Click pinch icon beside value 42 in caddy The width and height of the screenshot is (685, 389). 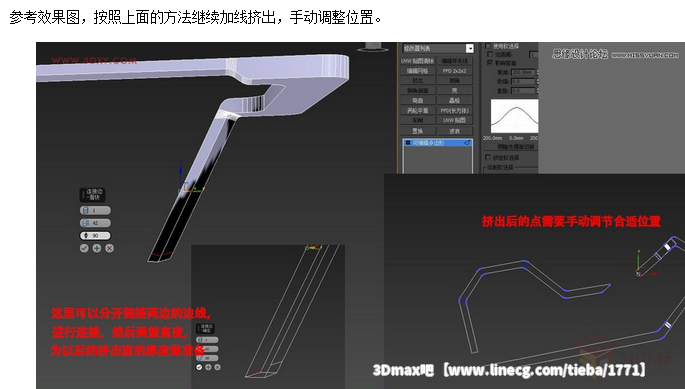point(86,223)
